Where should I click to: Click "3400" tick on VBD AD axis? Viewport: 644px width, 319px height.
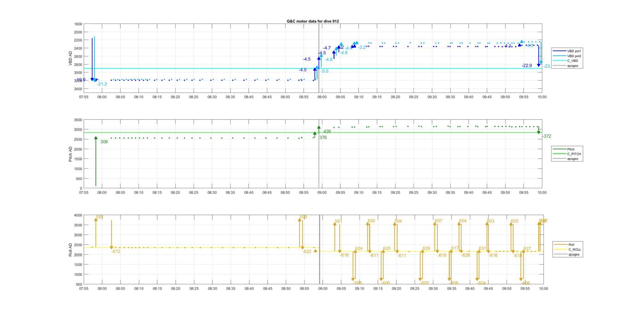[78, 89]
